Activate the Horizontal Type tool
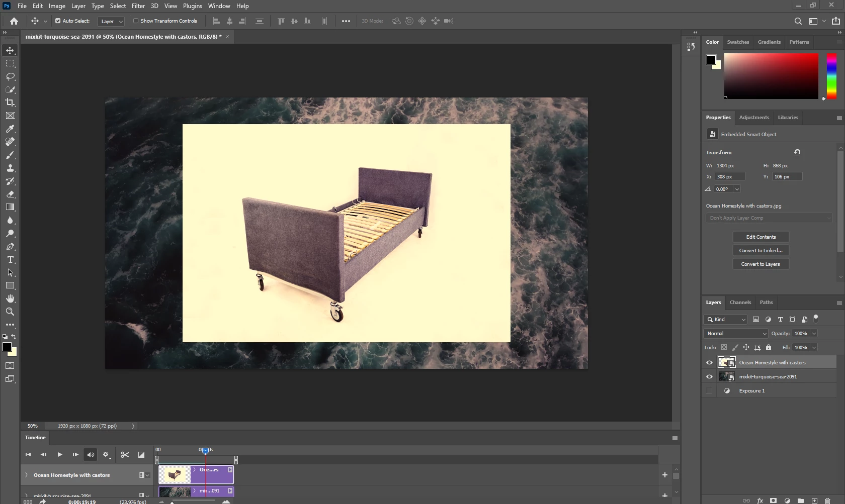Viewport: 845px width, 504px height. (x=10, y=259)
